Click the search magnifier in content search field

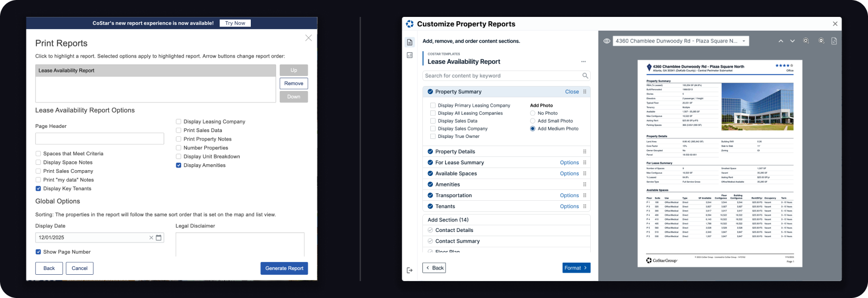coord(585,76)
